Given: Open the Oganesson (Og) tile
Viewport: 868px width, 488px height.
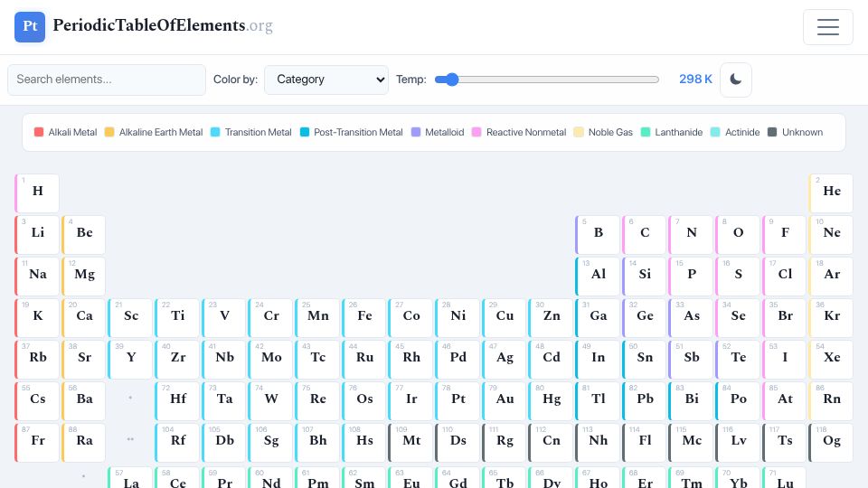Looking at the screenshot, I should coord(831,443).
